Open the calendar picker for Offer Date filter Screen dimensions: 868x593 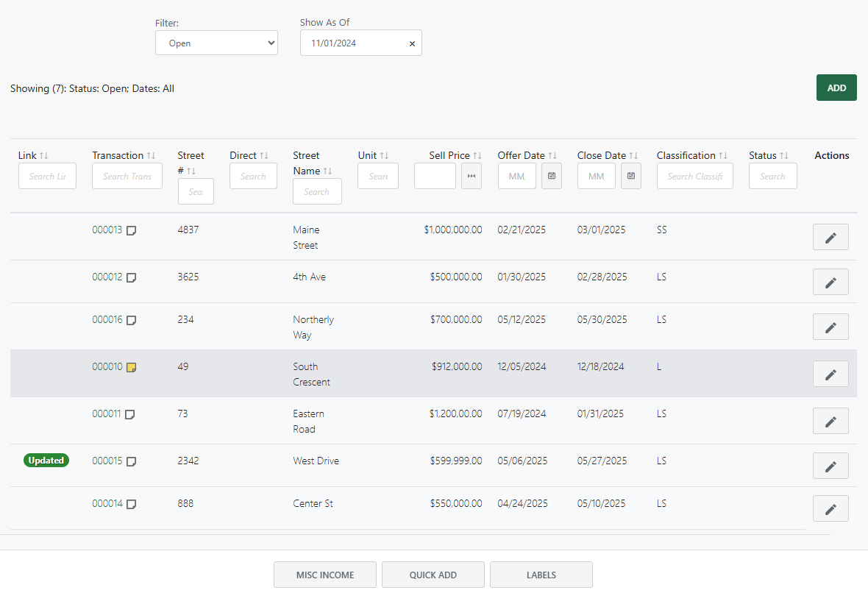point(552,175)
